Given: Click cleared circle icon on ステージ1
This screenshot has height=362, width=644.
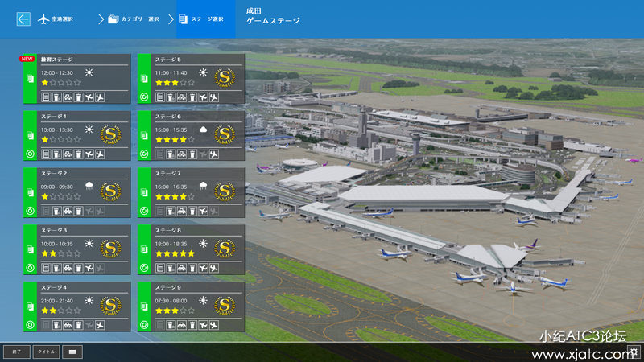Looking at the screenshot, I should point(30,154).
